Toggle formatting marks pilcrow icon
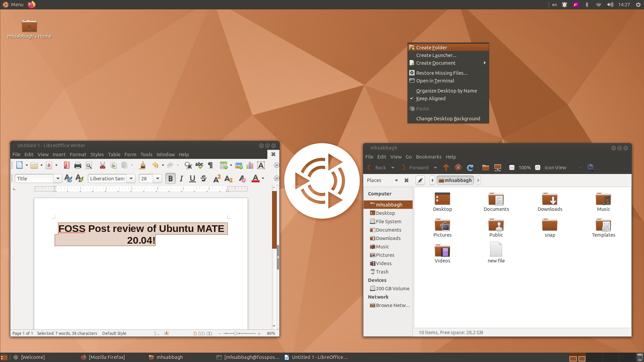The height and width of the screenshot is (362, 644). (210, 166)
